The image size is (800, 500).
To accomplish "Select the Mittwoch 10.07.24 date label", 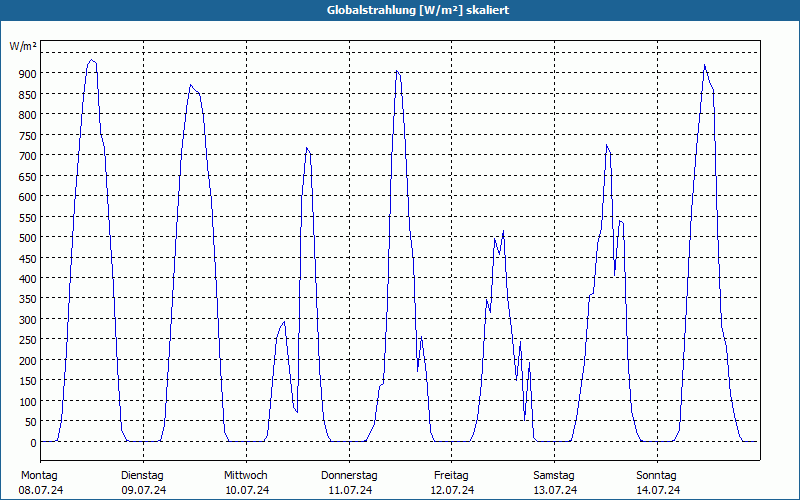I will coord(246,483).
